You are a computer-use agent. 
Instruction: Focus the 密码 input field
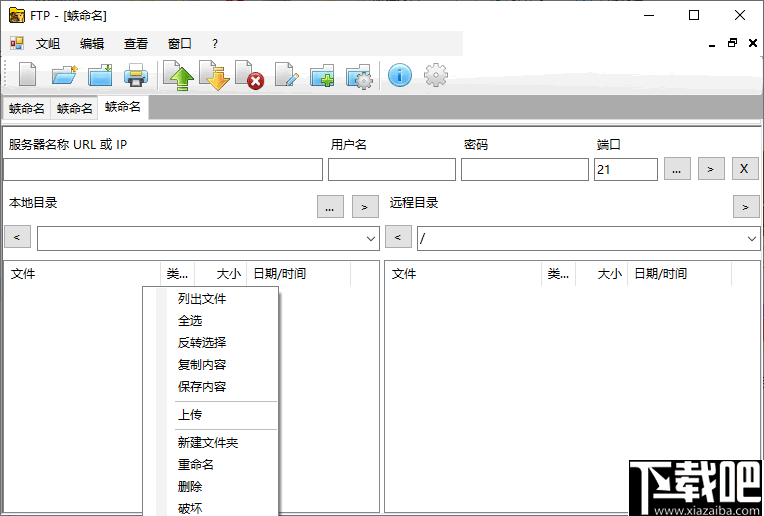525,170
